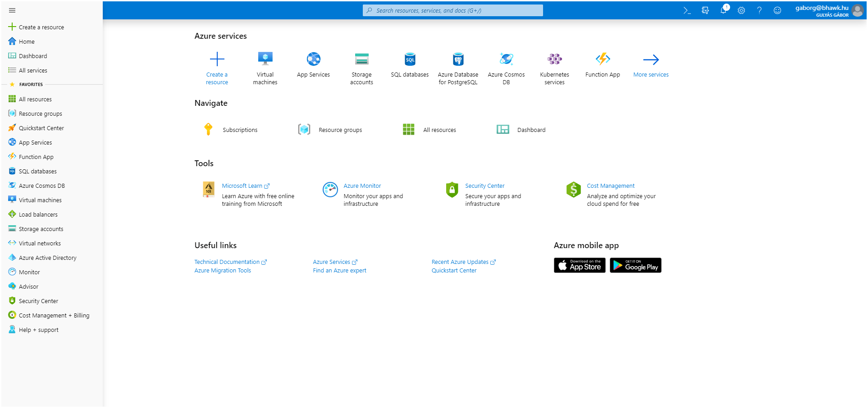This screenshot has width=868, height=408.
Task: Open Virtual machines in the sidebar
Action: 52,200
